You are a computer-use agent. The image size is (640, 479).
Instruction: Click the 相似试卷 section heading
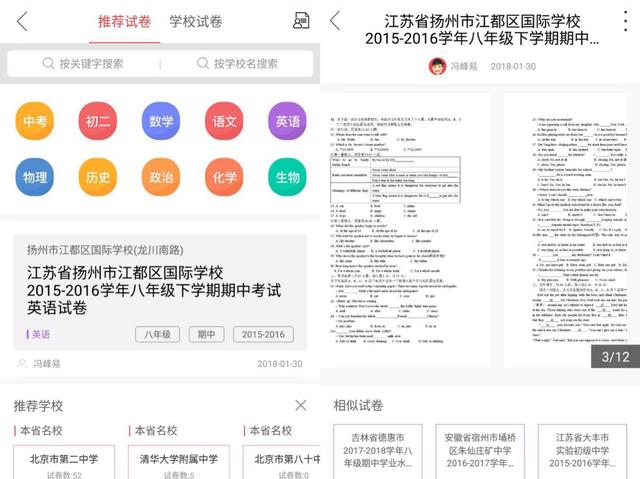[x=358, y=405]
